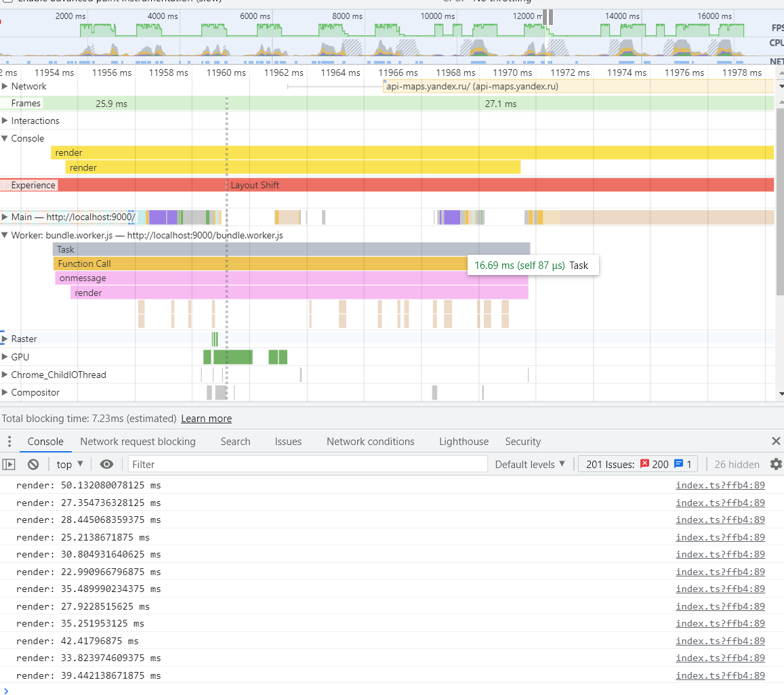
Task: Click the 26 hidden messages label
Action: click(737, 465)
